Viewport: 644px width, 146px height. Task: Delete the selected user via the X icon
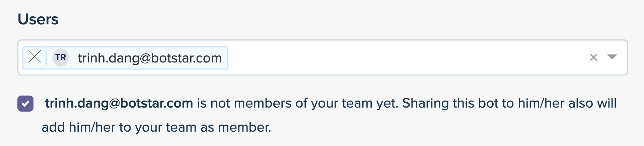pos(34,57)
